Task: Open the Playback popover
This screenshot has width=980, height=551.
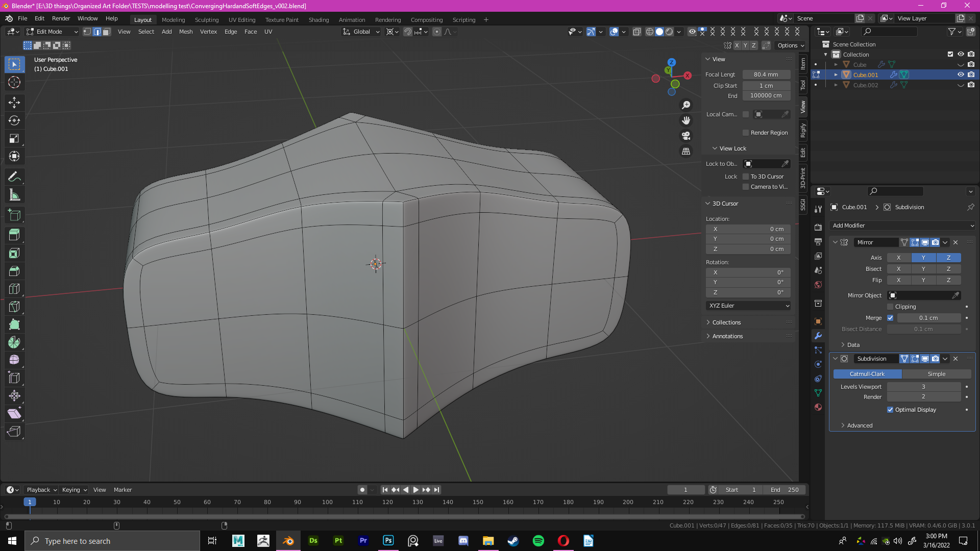Action: pyautogui.click(x=41, y=490)
